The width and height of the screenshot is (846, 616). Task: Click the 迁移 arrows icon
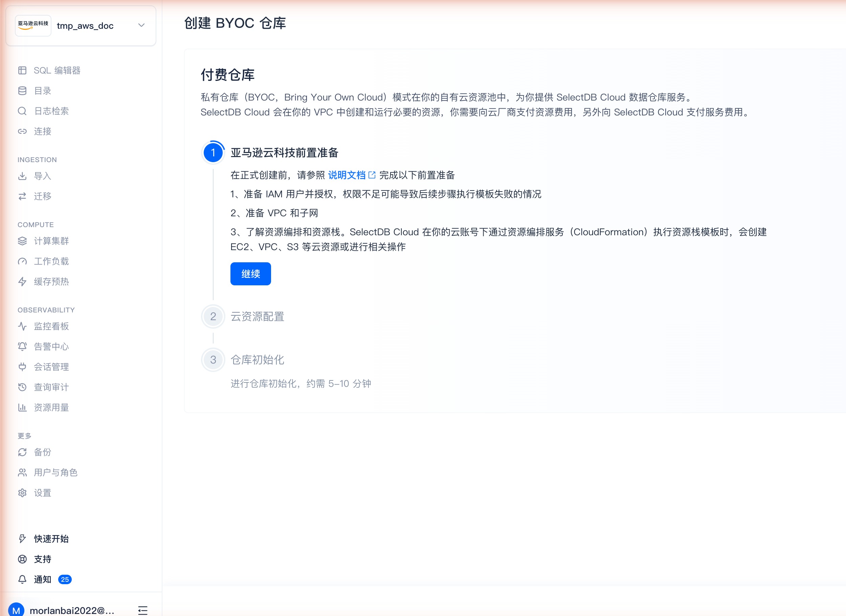[22, 196]
